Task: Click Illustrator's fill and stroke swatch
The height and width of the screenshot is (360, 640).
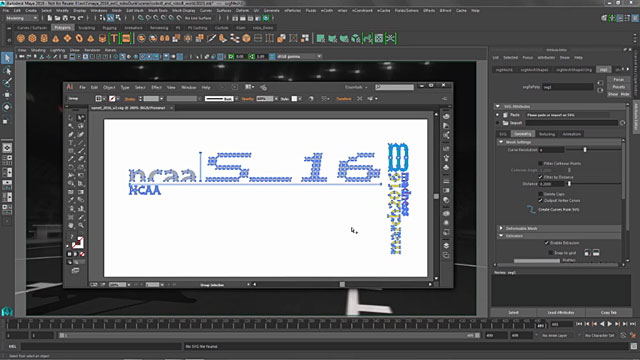Action: point(77,243)
